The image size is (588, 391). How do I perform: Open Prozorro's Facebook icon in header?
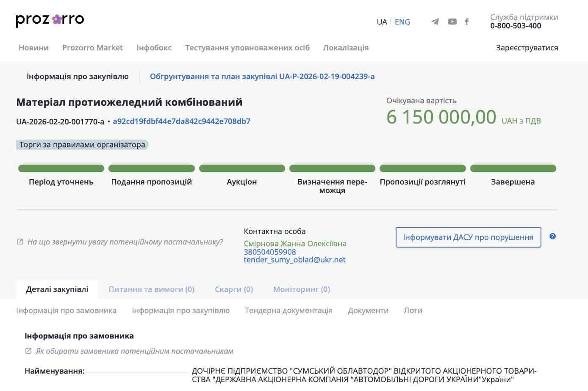click(466, 21)
